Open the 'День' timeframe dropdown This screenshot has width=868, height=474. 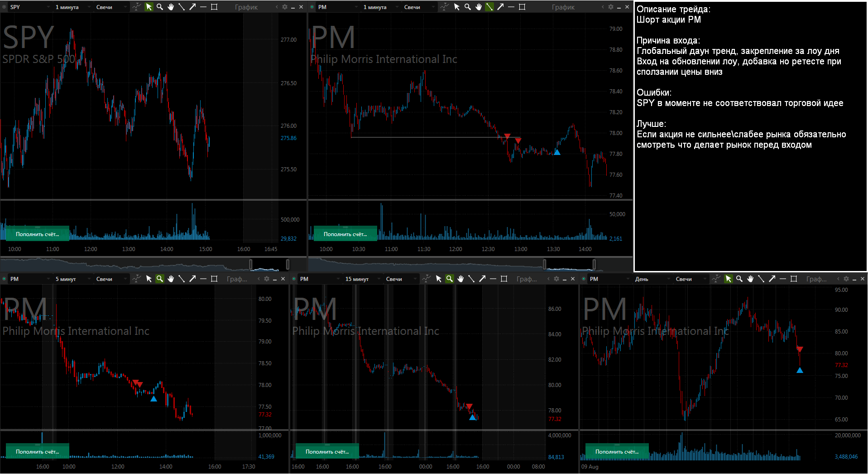tap(652, 279)
